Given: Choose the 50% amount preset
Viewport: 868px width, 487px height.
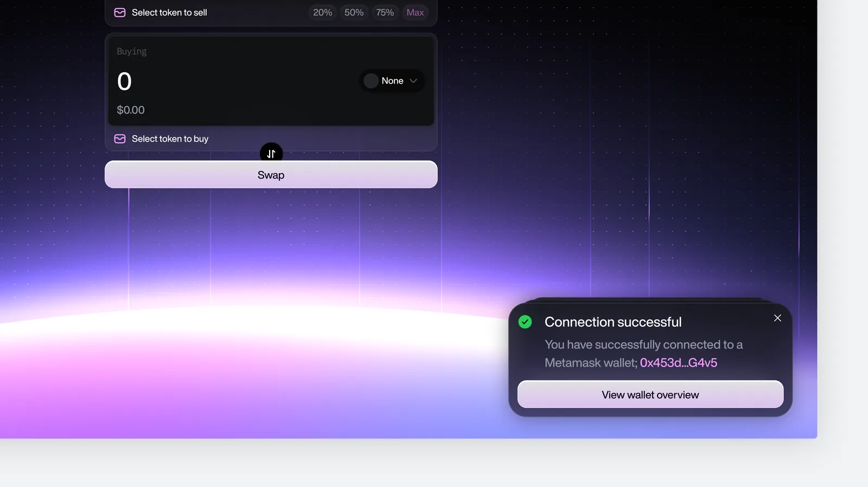Looking at the screenshot, I should pyautogui.click(x=354, y=12).
